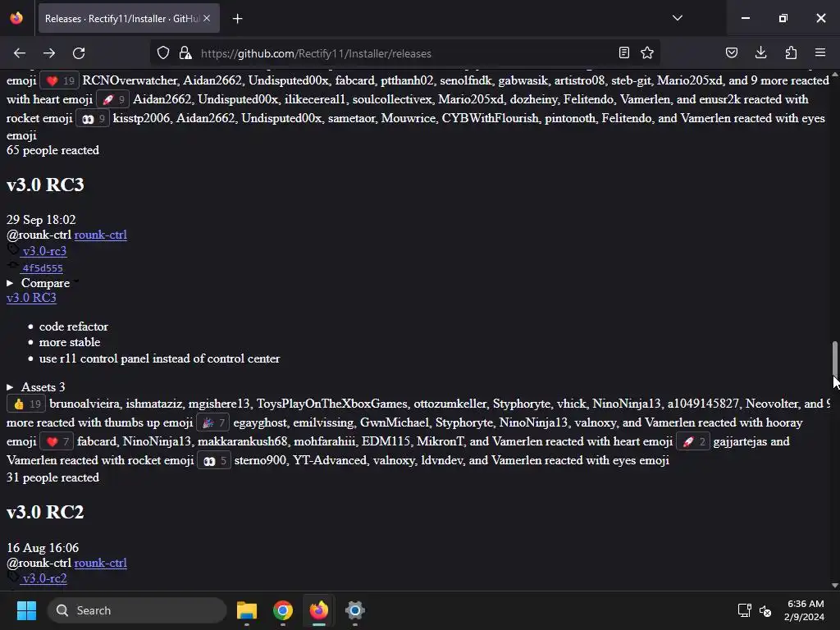The height and width of the screenshot is (630, 840).
Task: List all tabs dropdown arrow
Action: [677, 18]
